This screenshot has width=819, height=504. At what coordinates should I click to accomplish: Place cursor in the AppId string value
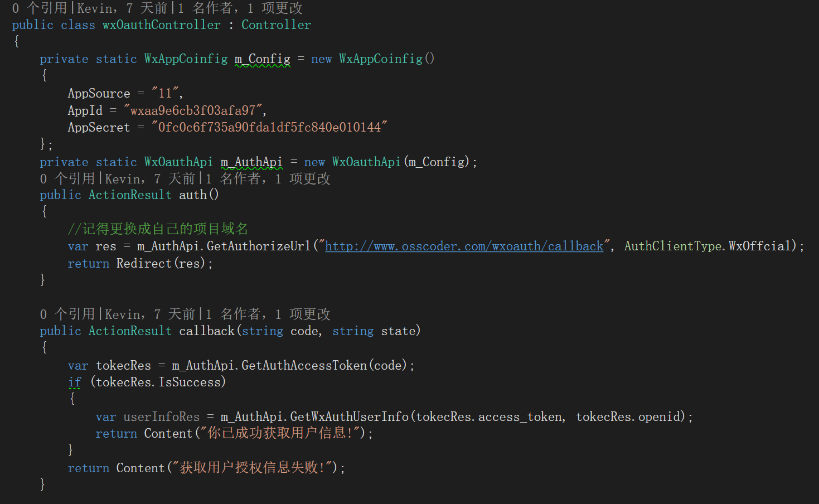192,110
